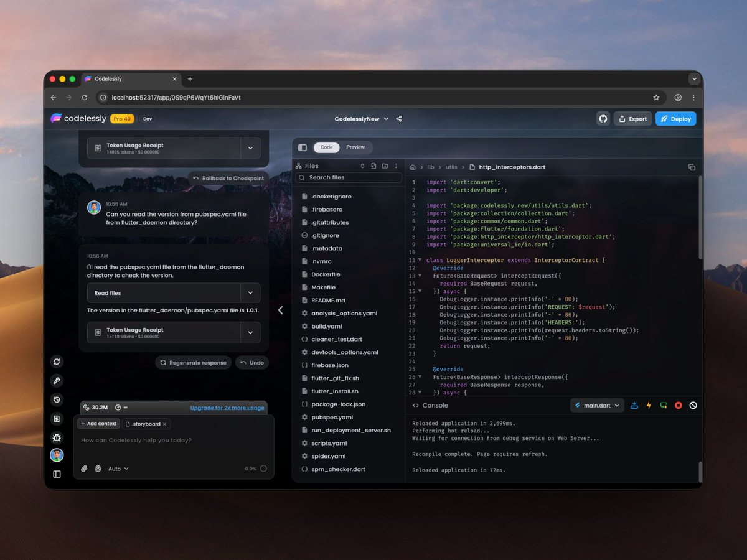Select the lib breadcrumb
This screenshot has height=560, width=747.
[431, 167]
